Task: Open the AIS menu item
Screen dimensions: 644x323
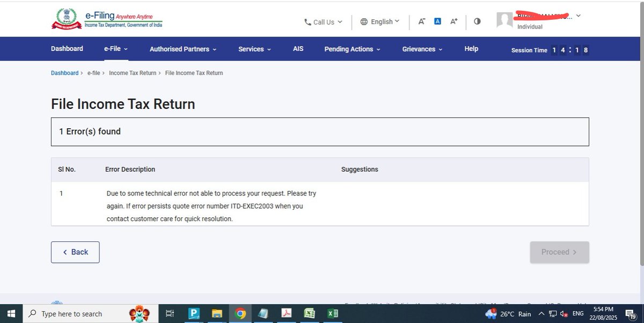Action: (x=298, y=49)
